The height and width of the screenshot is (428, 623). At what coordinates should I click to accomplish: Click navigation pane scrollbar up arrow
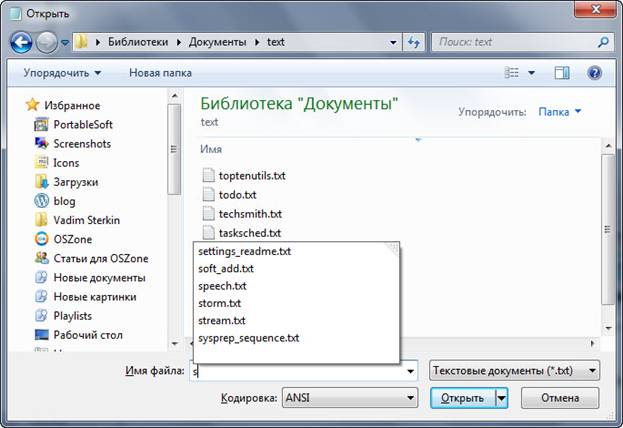click(174, 95)
